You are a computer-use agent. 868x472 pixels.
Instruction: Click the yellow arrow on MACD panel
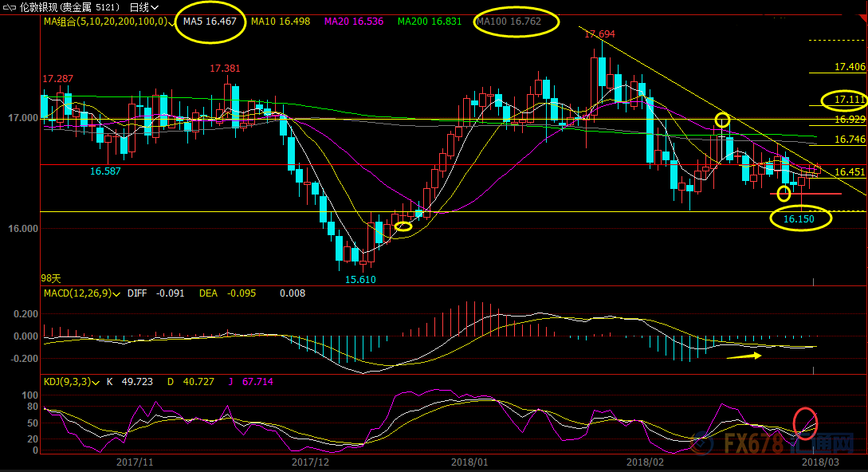743,355
